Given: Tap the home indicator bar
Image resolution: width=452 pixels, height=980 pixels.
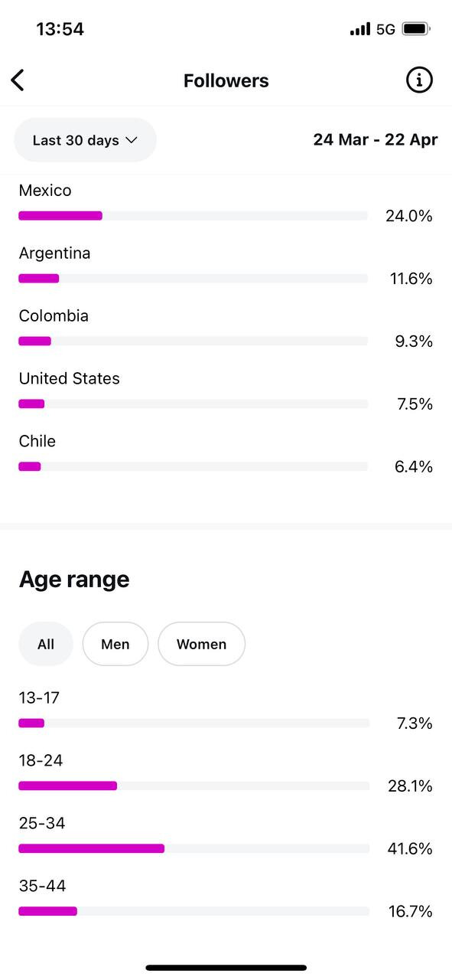Looking at the screenshot, I should tap(226, 968).
